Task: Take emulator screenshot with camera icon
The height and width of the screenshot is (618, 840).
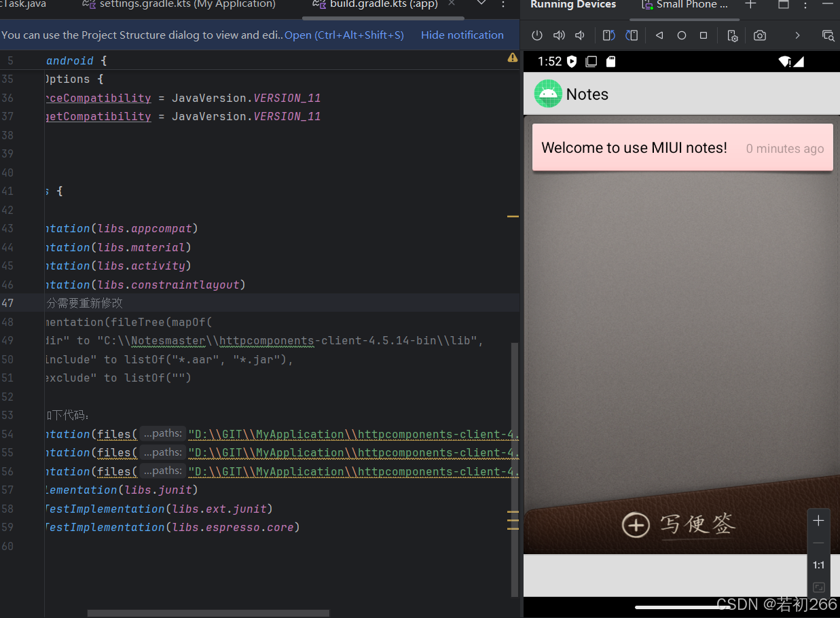Action: (x=760, y=35)
